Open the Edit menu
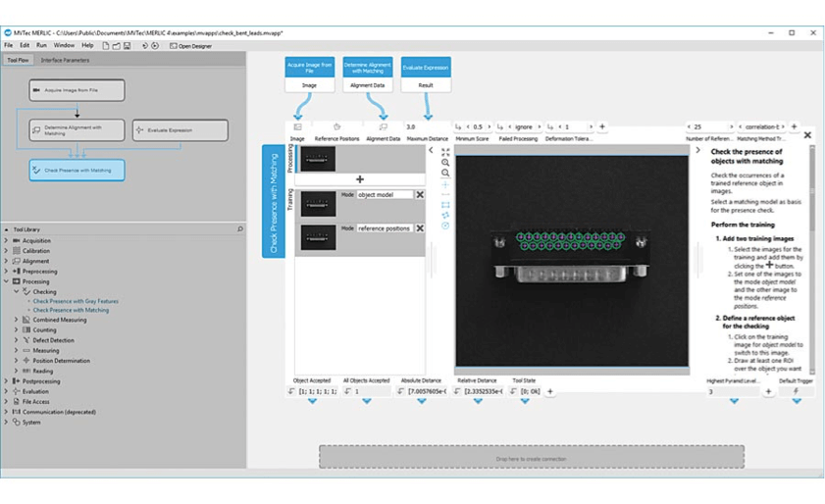825x504 pixels. point(25,45)
